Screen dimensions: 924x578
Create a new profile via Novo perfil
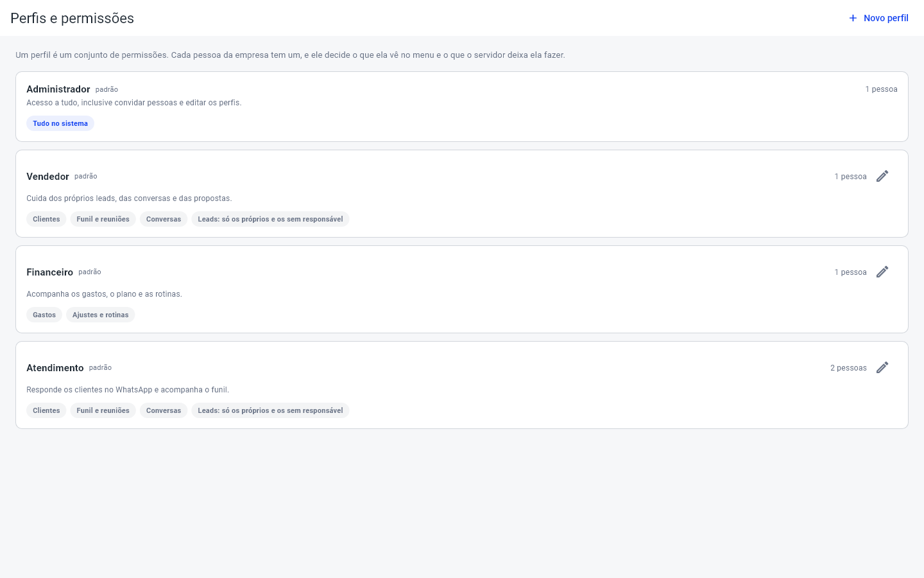point(878,18)
